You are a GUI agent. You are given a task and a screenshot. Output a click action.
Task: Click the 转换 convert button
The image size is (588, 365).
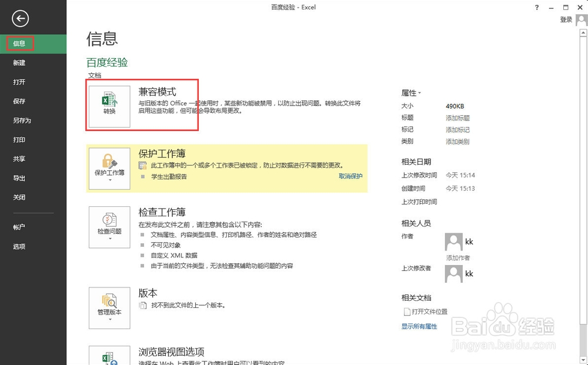click(109, 107)
